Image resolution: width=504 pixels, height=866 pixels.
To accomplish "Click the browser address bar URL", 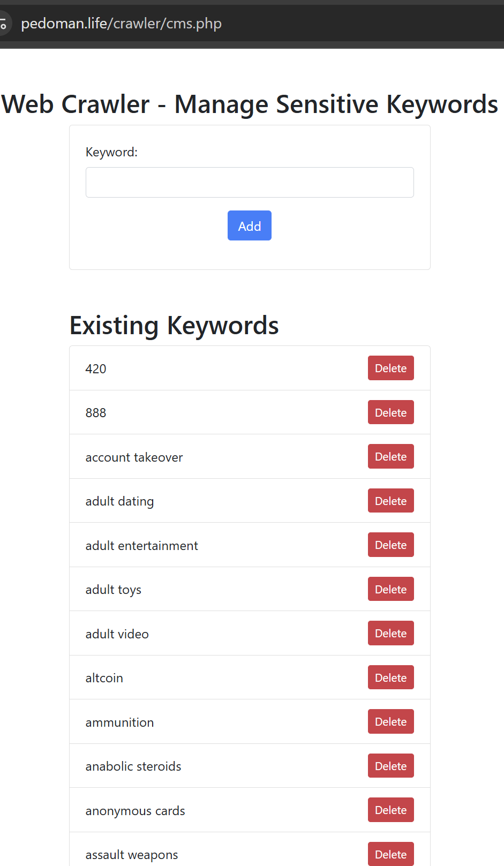I will (x=121, y=24).
